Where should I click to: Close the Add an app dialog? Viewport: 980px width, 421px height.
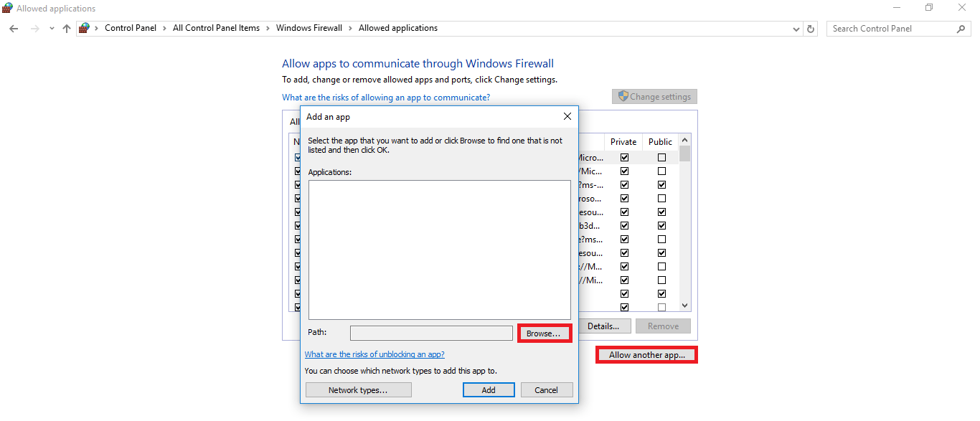[x=567, y=116]
